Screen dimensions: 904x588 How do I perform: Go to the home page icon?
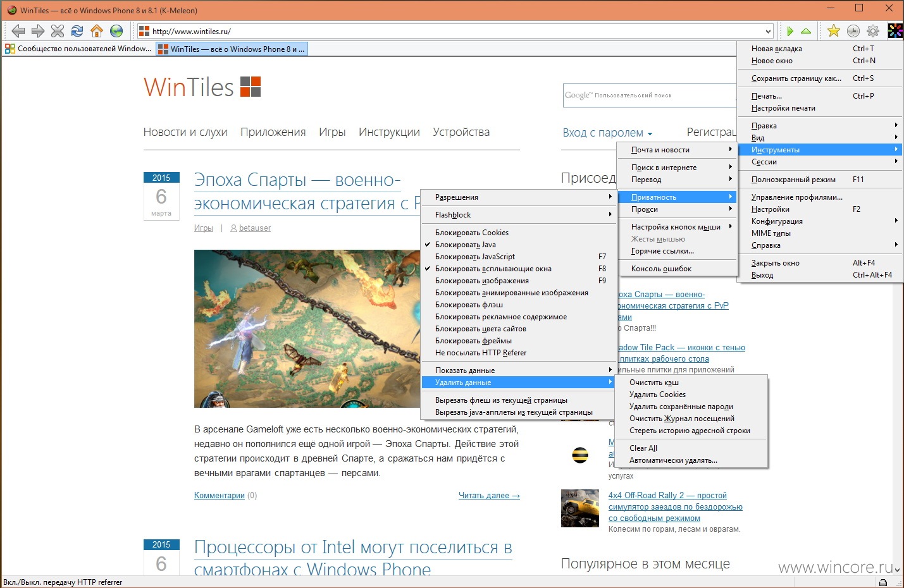97,31
